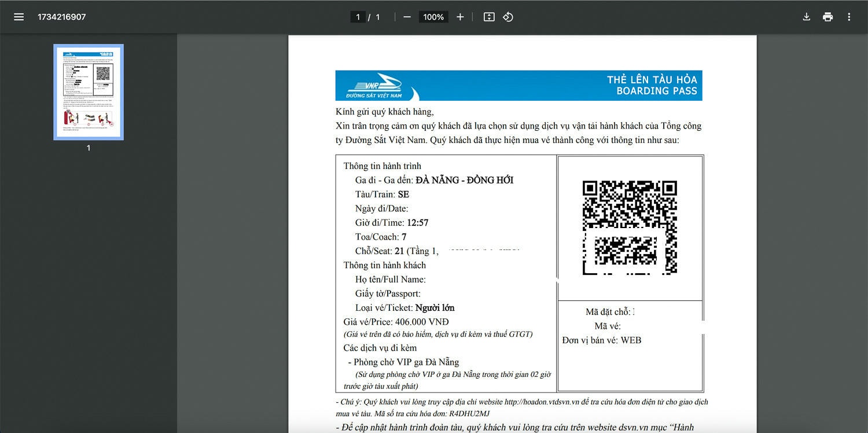Click the Kính gửi quý khách hàng greeting
The image size is (868, 433).
384,112
